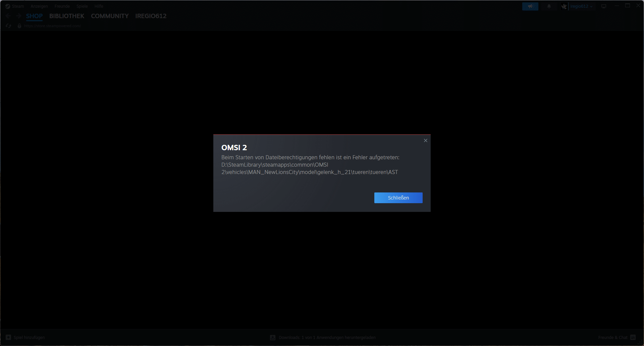Expand the iregio612 account dropdown
Viewport: 644px width, 346px height.
click(x=581, y=6)
